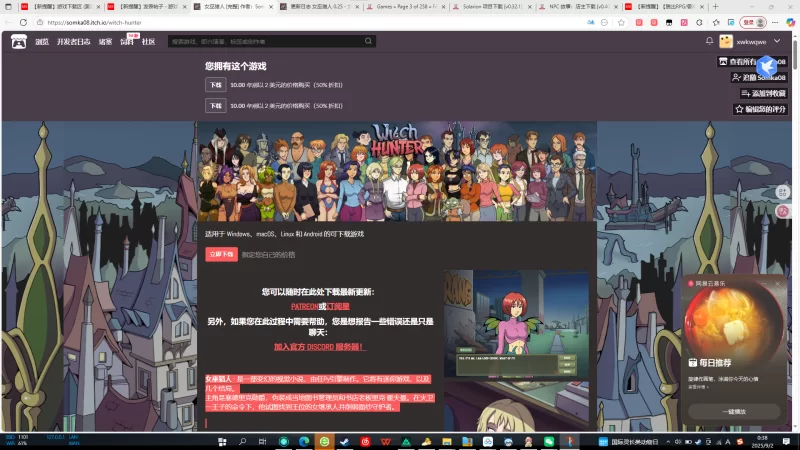Screen dimensions: 800x450
Task: Open Microsoft Edge from taskbar
Action: 304,442
